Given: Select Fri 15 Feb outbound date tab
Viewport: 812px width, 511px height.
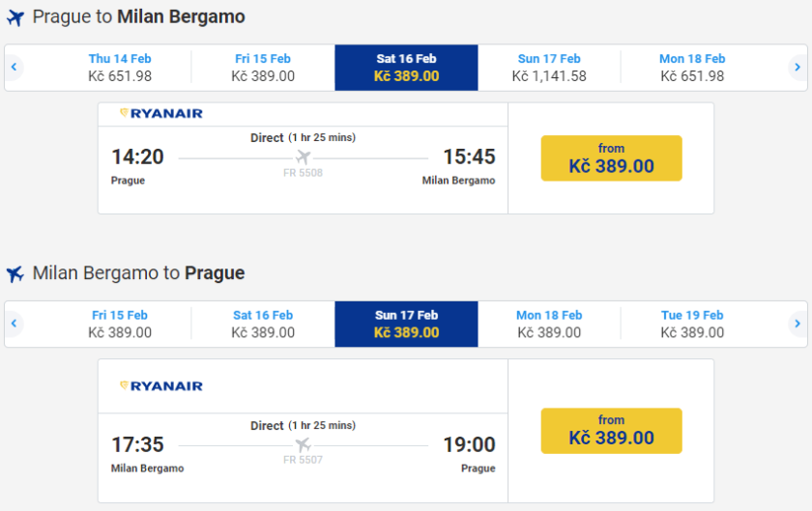Looking at the screenshot, I should 263,68.
